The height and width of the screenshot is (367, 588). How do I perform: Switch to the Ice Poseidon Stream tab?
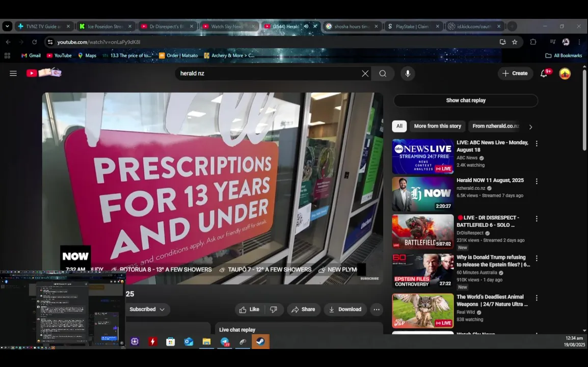(105, 27)
